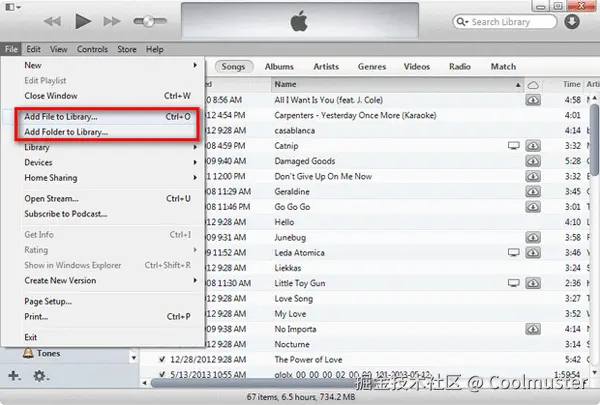Image resolution: width=600 pixels, height=405 pixels.
Task: Switch to the Radio tab
Action: point(460,67)
